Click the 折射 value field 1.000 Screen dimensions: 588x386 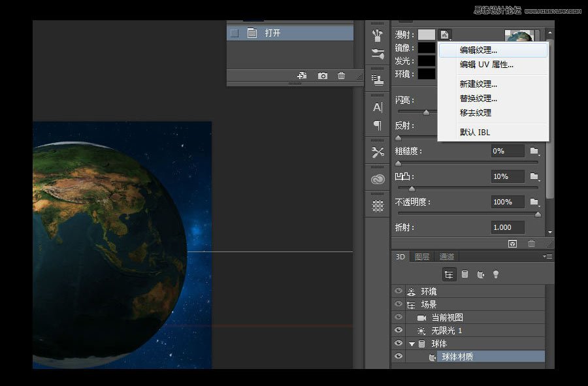coord(508,227)
